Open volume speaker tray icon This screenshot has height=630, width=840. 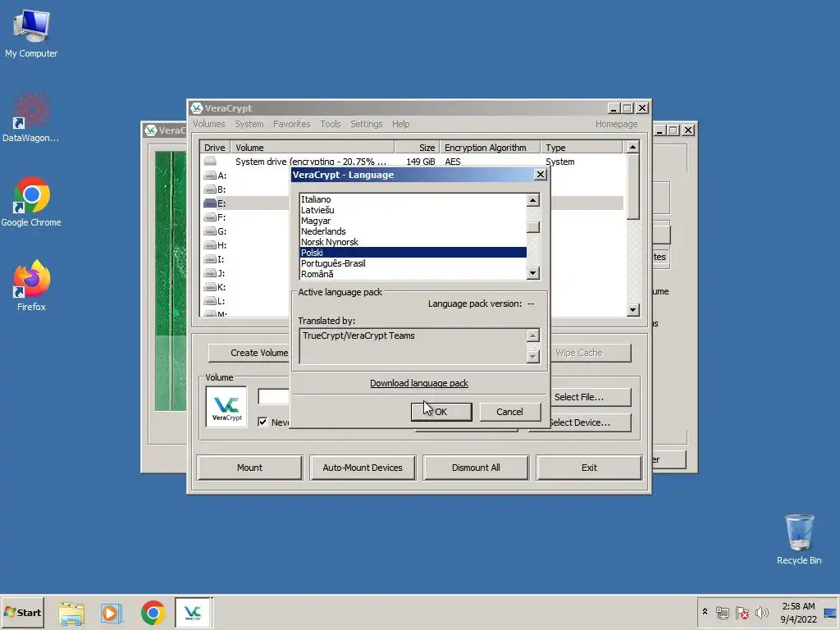coord(761,612)
